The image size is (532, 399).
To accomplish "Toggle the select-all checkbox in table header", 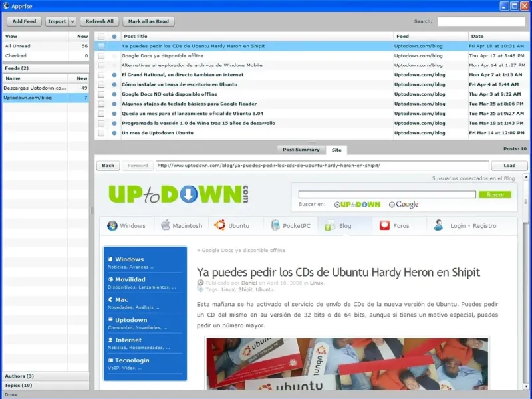I will click(x=101, y=37).
